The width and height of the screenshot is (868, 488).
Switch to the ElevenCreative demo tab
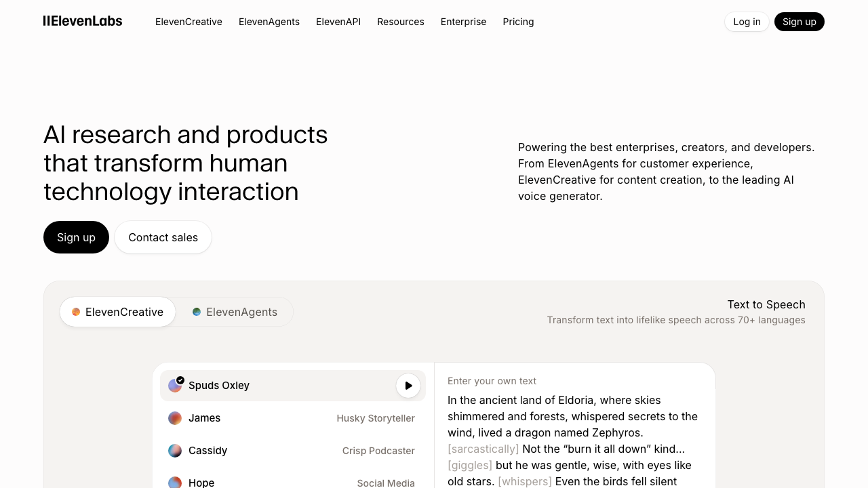(x=117, y=312)
